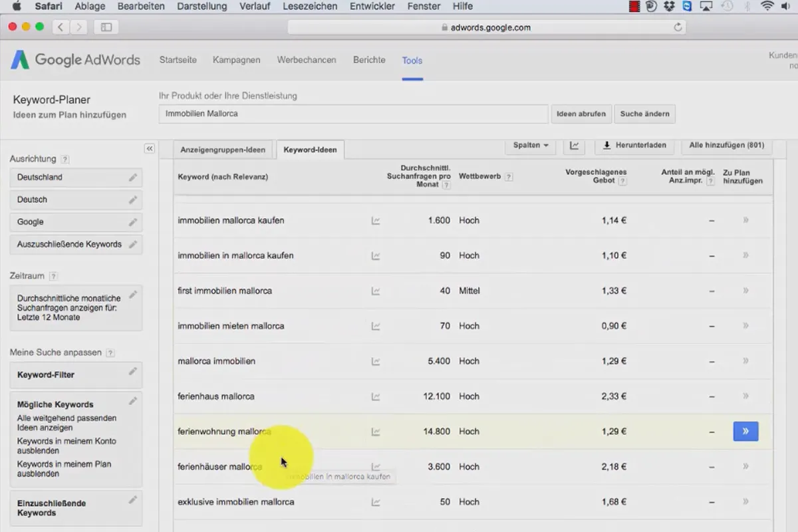Open help for Ausrichtung

pos(65,160)
